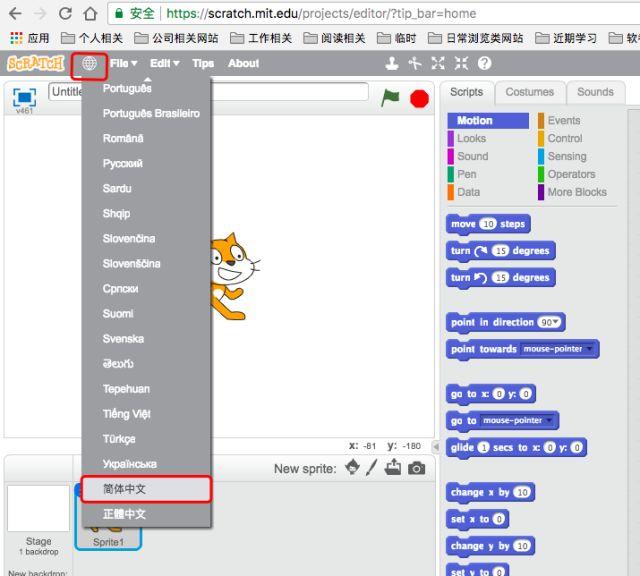The width and height of the screenshot is (640, 576).
Task: Open direction dropdown in point in direction block
Action: (555, 322)
